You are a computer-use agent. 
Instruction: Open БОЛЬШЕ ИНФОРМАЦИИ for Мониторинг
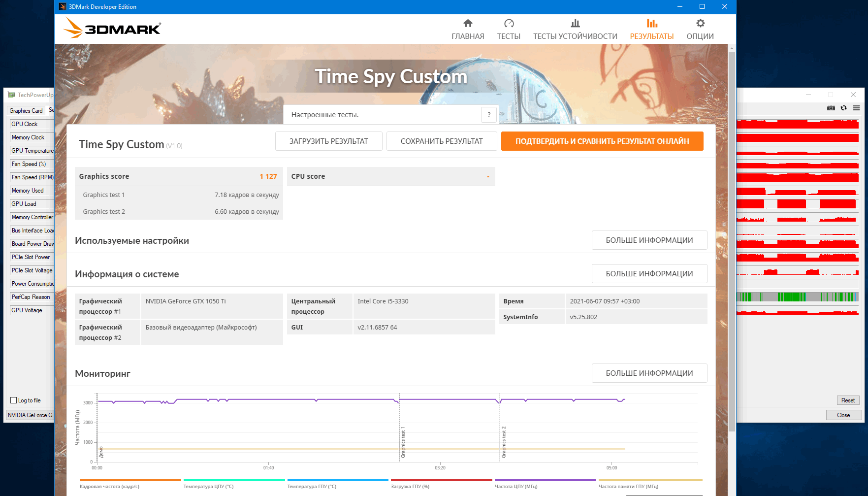tap(649, 373)
